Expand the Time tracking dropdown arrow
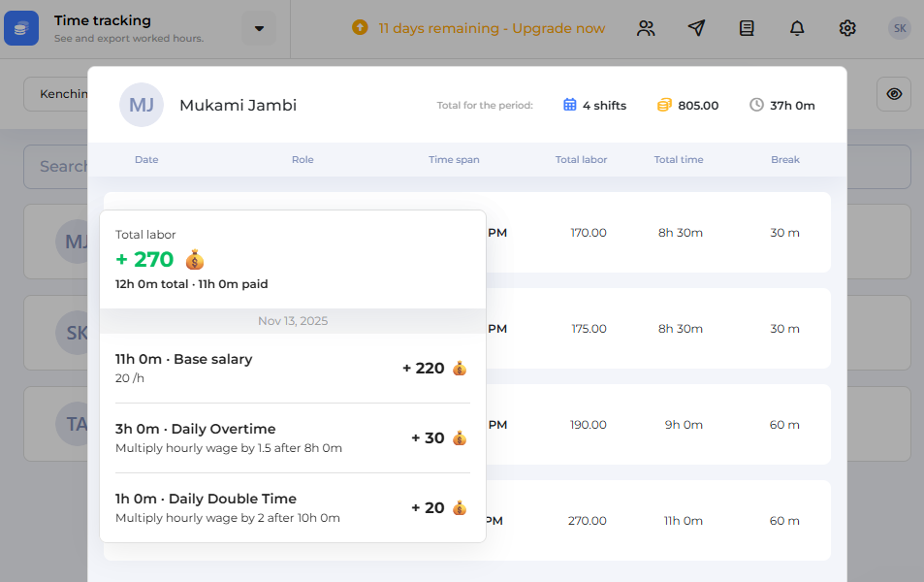Screen dimensions: 924x582 (258, 28)
